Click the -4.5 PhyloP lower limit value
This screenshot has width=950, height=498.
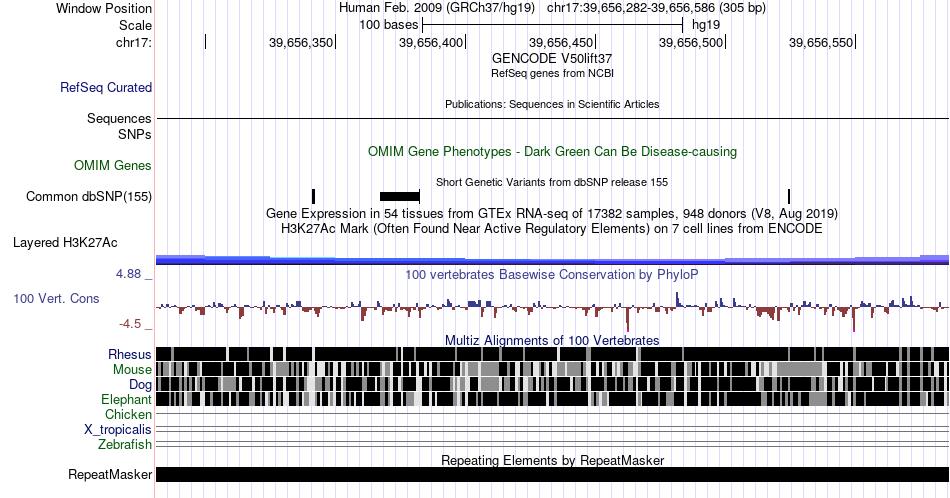(130, 324)
